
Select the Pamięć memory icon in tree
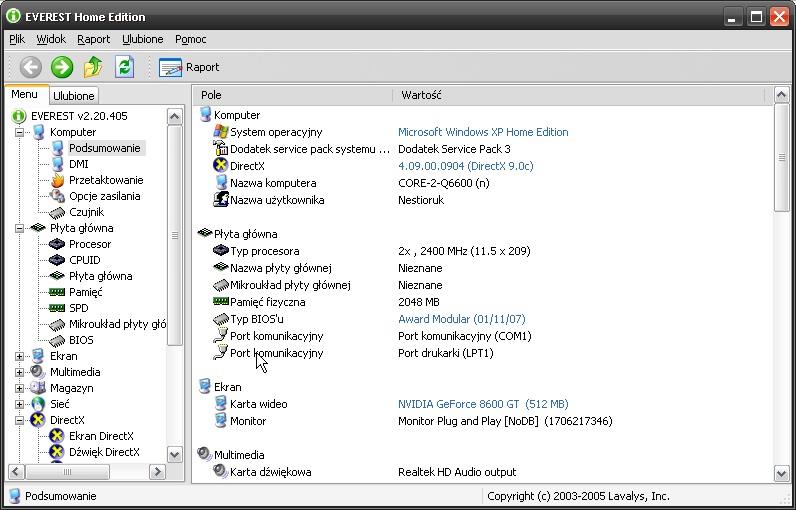[x=57, y=292]
